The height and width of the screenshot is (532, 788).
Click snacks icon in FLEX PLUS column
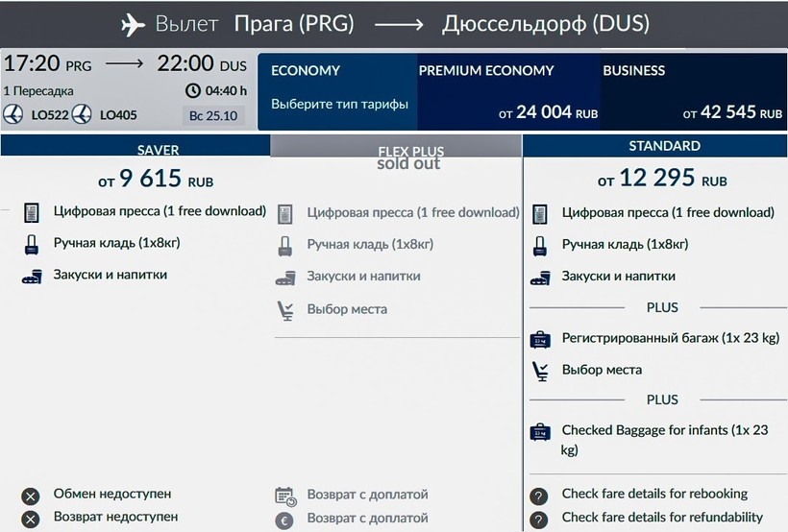(x=285, y=278)
